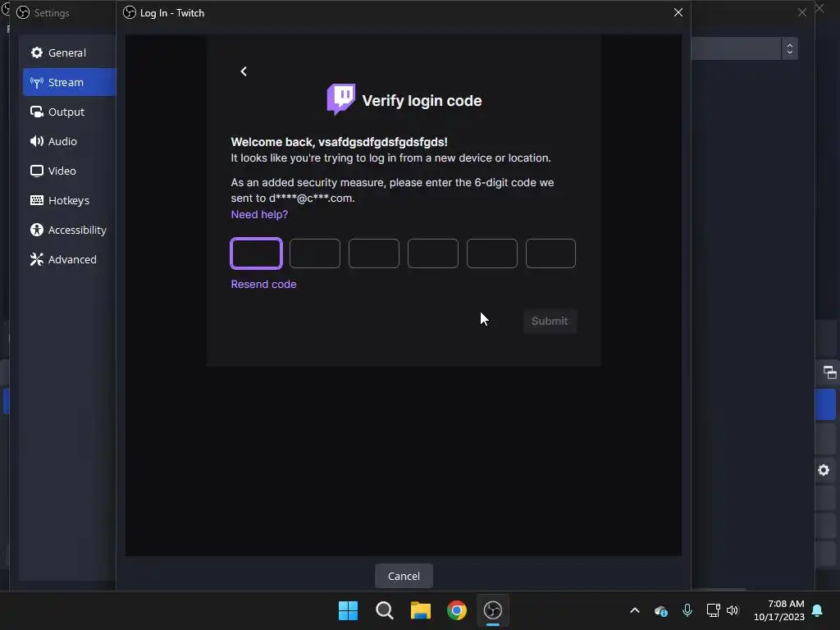
Task: Open the taskbar clock and date
Action: 779,610
